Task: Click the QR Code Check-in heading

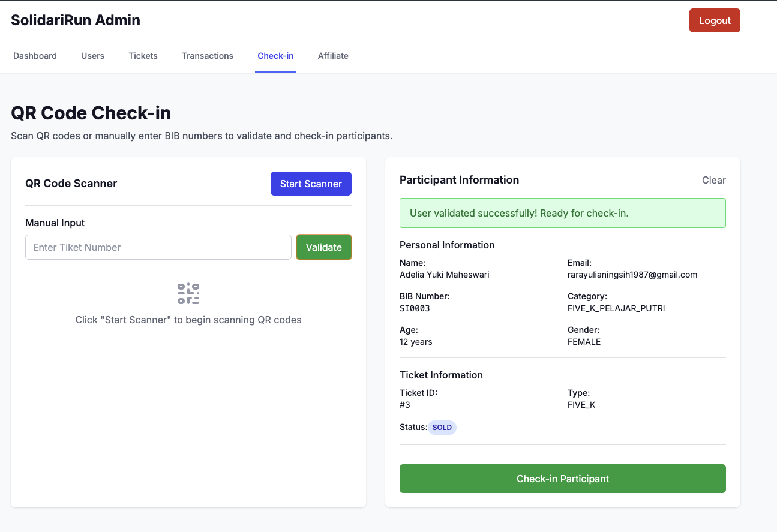Action: click(x=91, y=113)
